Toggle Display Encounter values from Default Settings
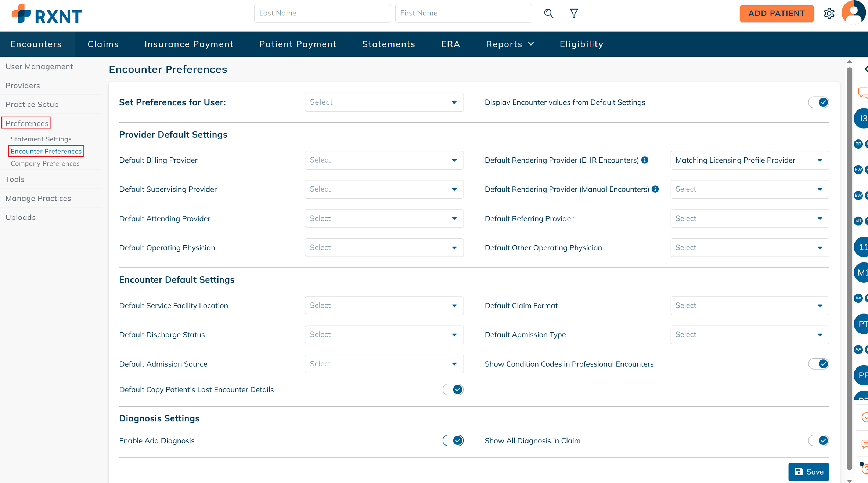This screenshot has width=868, height=483. click(x=818, y=102)
